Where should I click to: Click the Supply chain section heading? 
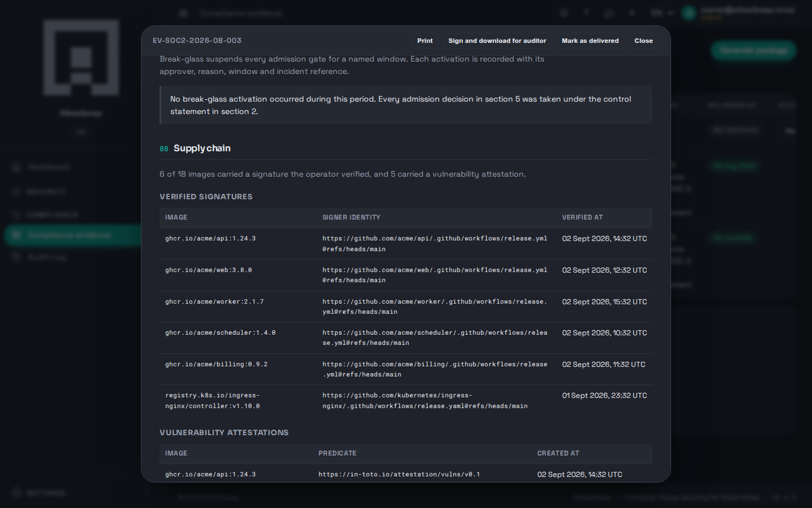[202, 148]
